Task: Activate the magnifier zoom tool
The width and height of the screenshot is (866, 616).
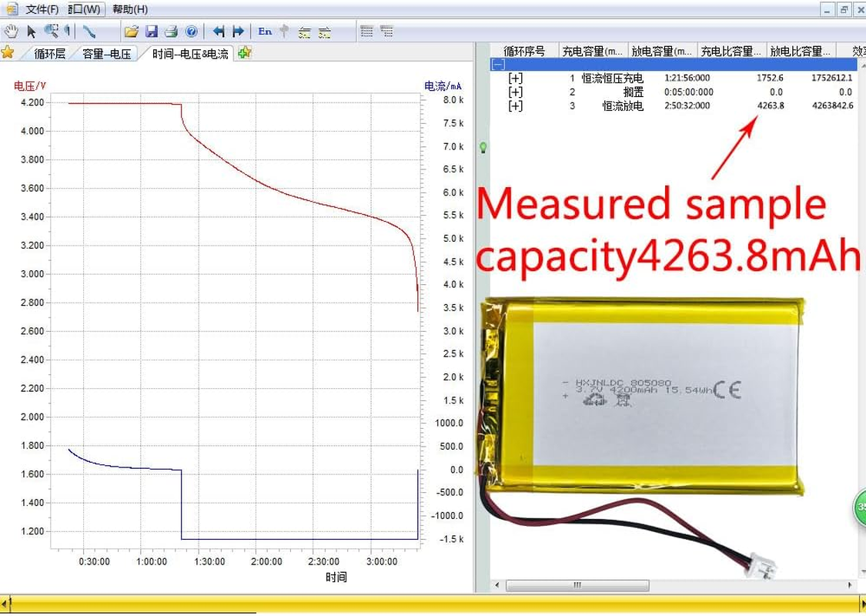Action: coord(50,31)
